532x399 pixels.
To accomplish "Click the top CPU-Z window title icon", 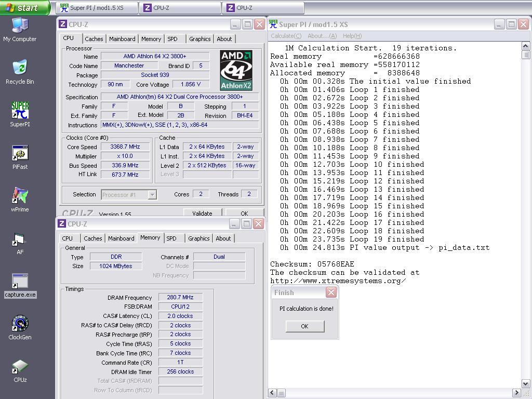I will coord(63,24).
